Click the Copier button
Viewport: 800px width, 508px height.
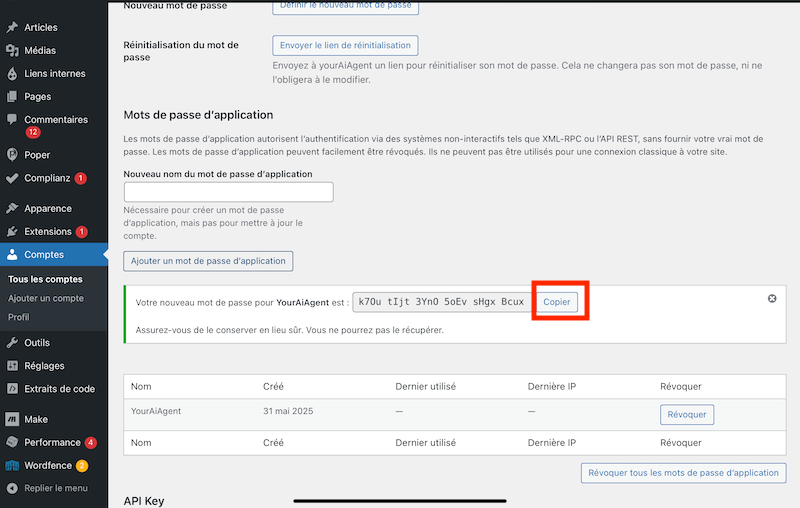tap(556, 302)
